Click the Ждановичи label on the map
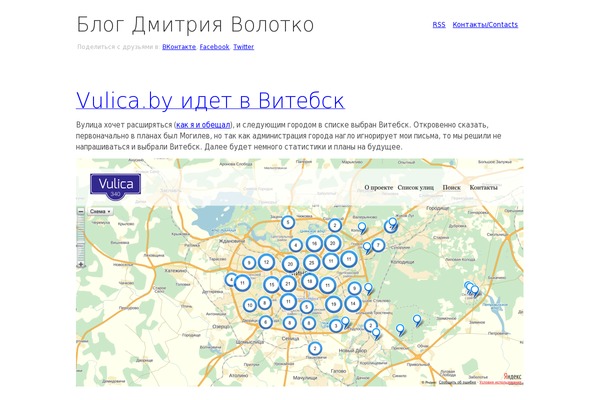Image resolution: width=600 pixels, height=400 pixels. pyautogui.click(x=231, y=241)
